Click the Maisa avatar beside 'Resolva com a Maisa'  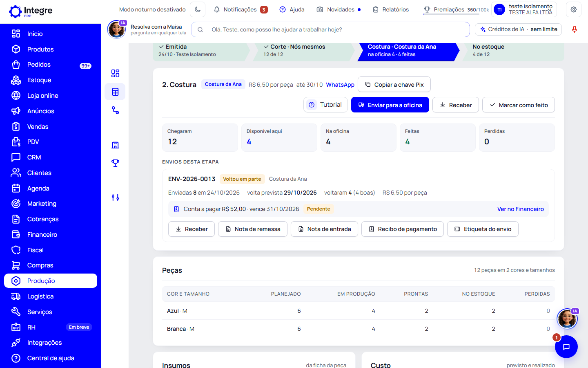[116, 29]
